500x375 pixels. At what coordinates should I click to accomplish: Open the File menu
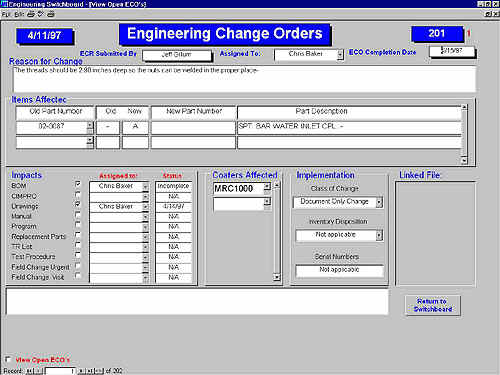point(6,14)
